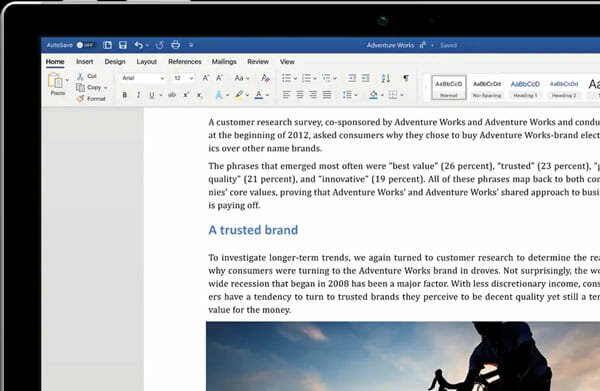Click the Copy button
This screenshot has height=391, width=600.
[x=89, y=87]
